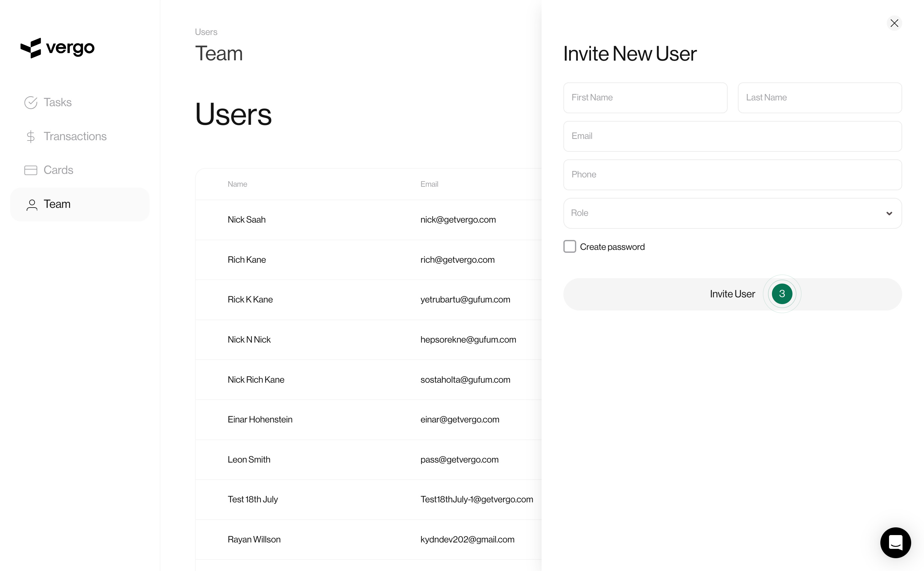Viewport: 924px width, 571px height.
Task: Click the Name column header
Action: 237,184
